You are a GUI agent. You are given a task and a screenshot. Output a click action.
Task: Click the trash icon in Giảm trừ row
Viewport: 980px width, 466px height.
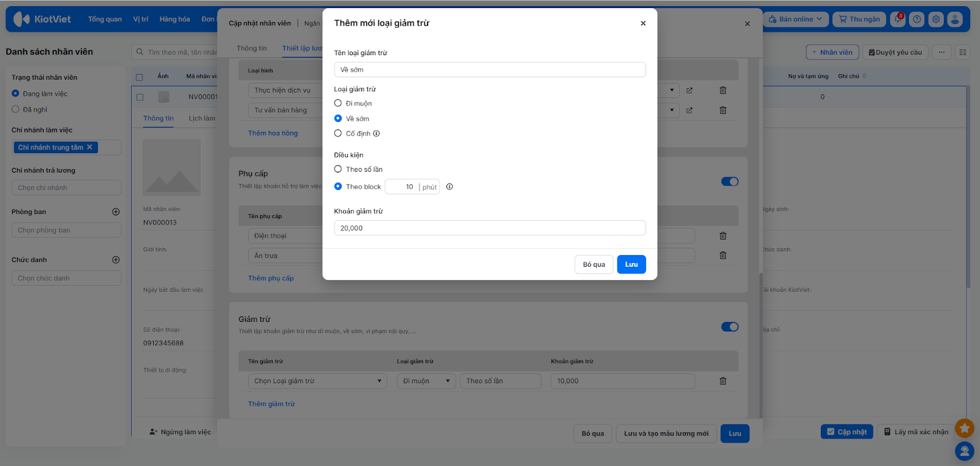point(723,381)
